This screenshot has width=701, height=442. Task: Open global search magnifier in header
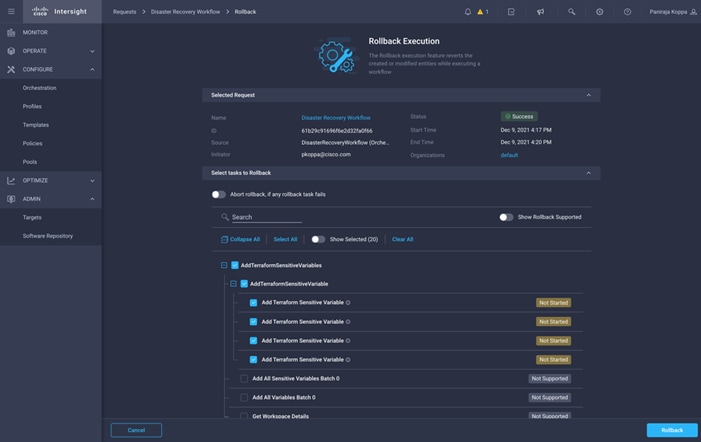tap(571, 12)
